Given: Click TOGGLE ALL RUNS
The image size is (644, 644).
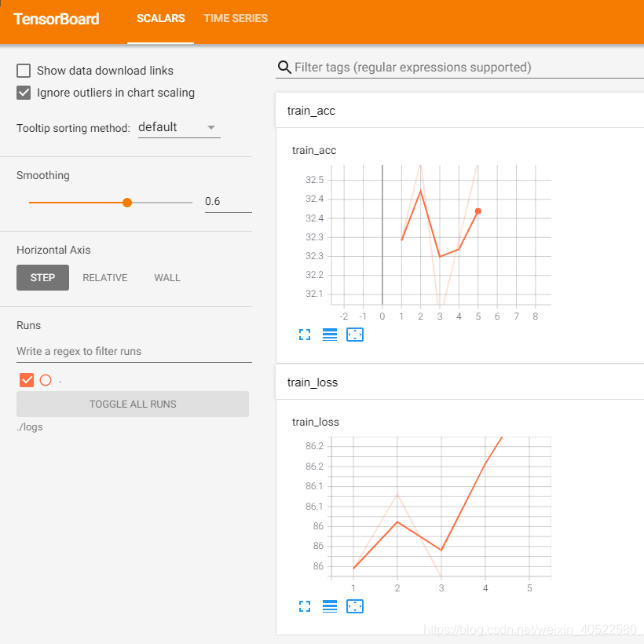Looking at the screenshot, I should [x=132, y=404].
